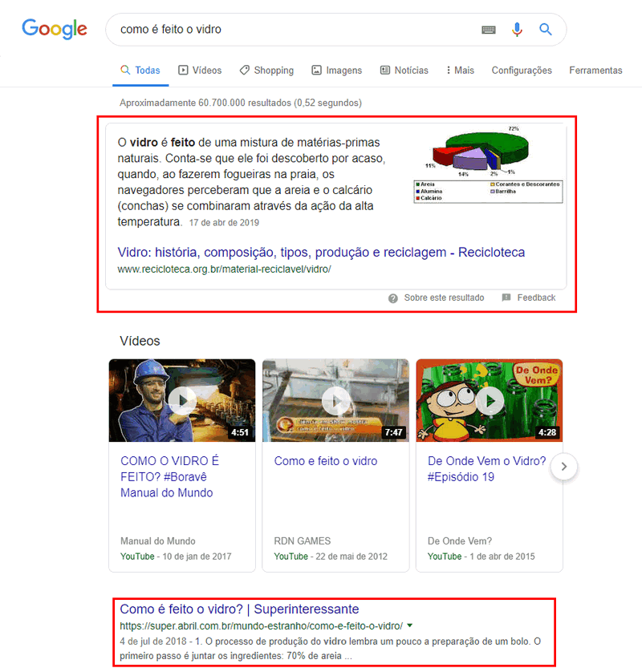Open the Notícias tab

click(x=404, y=71)
